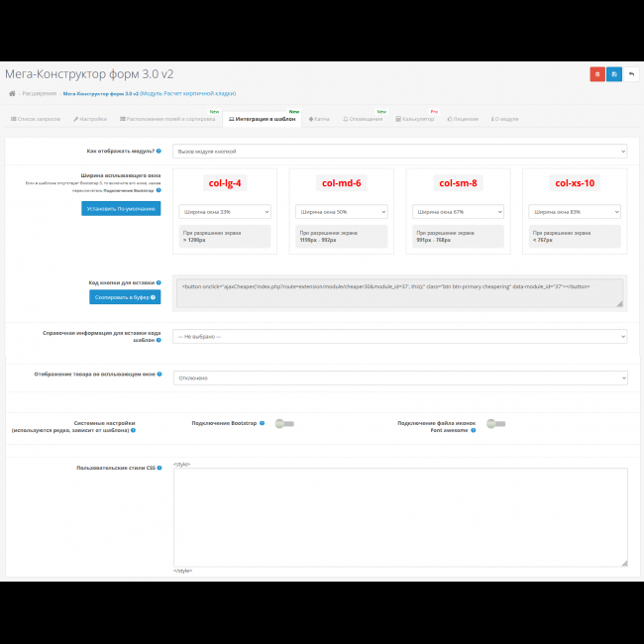Click help icon next to 'Пользовательские стили CSS'
The height and width of the screenshot is (644, 644).
click(159, 468)
